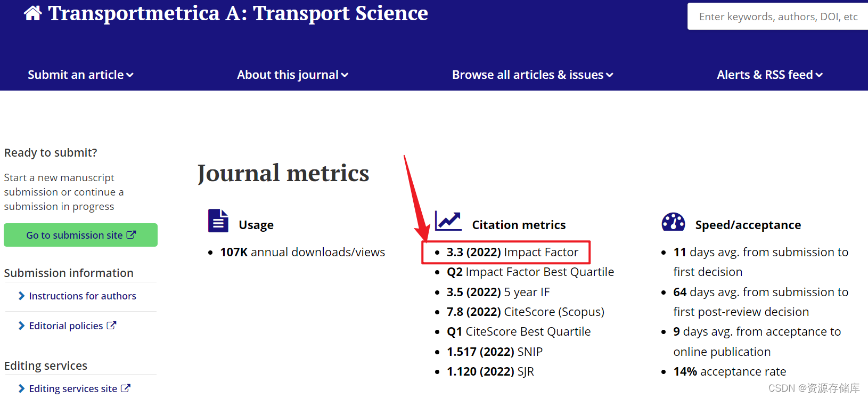Viewport: 868px width, 398px height.
Task: Click the Go to submission site button
Action: click(80, 234)
